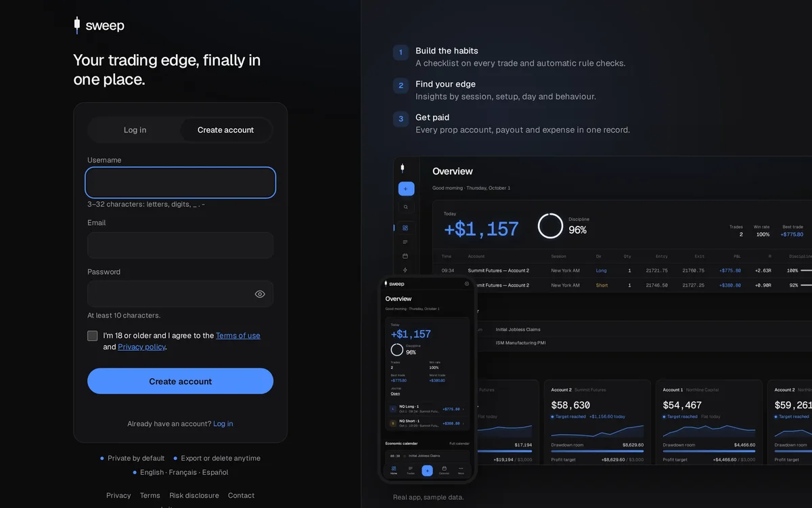
Task: Click into the Password field
Action: (x=181, y=294)
